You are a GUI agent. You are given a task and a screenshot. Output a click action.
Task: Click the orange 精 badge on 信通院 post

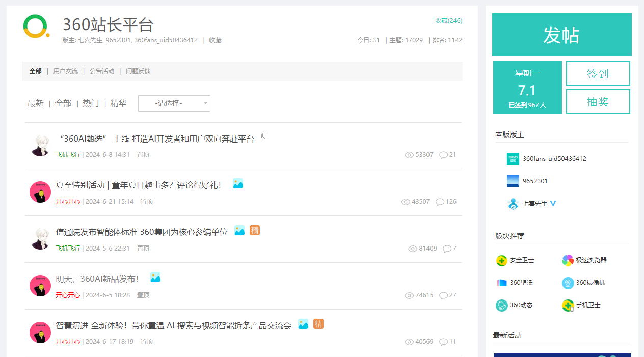[x=255, y=230]
